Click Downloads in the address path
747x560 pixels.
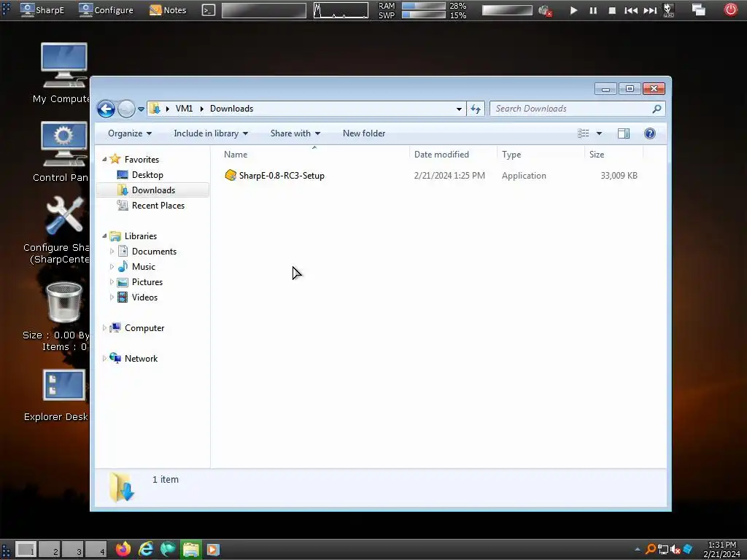click(231, 109)
